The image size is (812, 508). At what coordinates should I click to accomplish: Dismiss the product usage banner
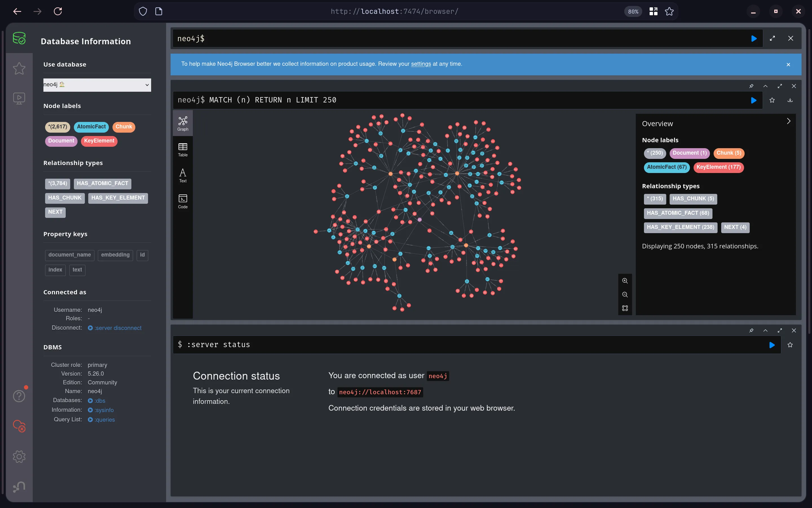pyautogui.click(x=788, y=65)
